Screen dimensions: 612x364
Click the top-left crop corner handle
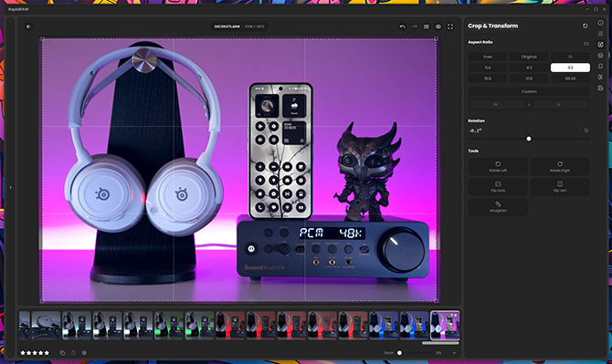[42, 38]
